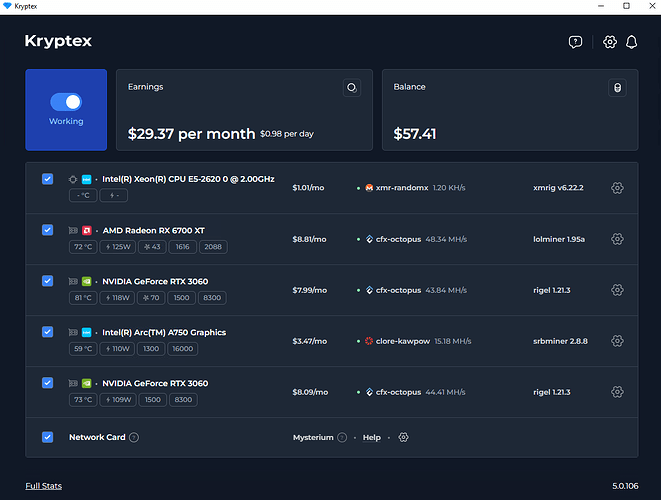Uncheck the AMD Radeon RX 6700 XT checkbox
Image resolution: width=661 pixels, height=500 pixels.
pyautogui.click(x=48, y=230)
